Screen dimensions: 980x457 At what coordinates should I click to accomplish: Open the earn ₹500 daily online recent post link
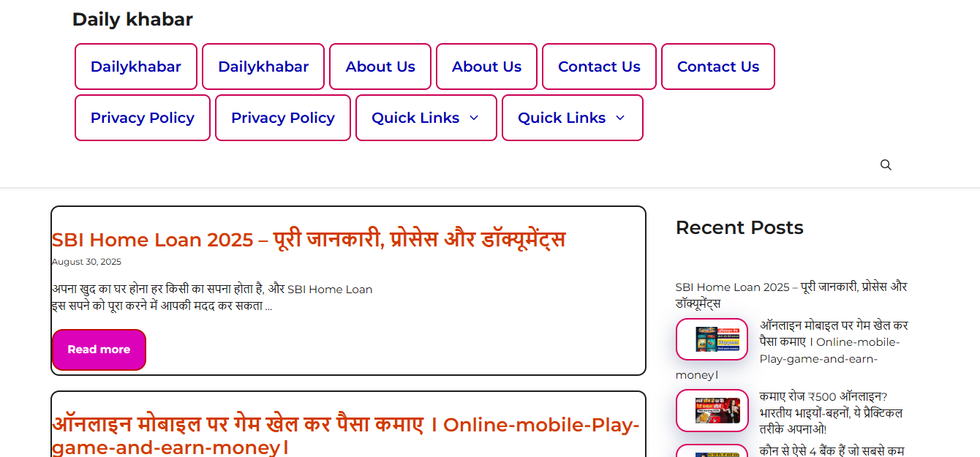[x=831, y=412]
